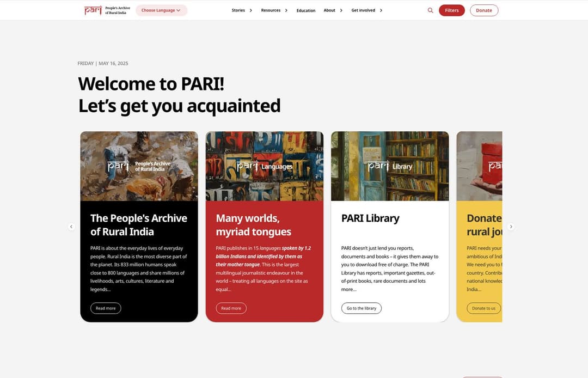Click the Donate to us button

pyautogui.click(x=483, y=308)
